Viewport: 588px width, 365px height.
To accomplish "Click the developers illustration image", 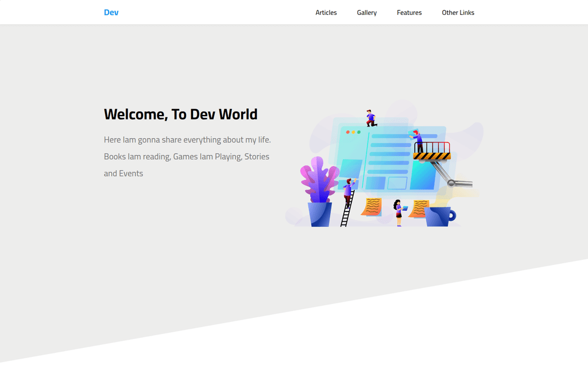I will [x=384, y=163].
